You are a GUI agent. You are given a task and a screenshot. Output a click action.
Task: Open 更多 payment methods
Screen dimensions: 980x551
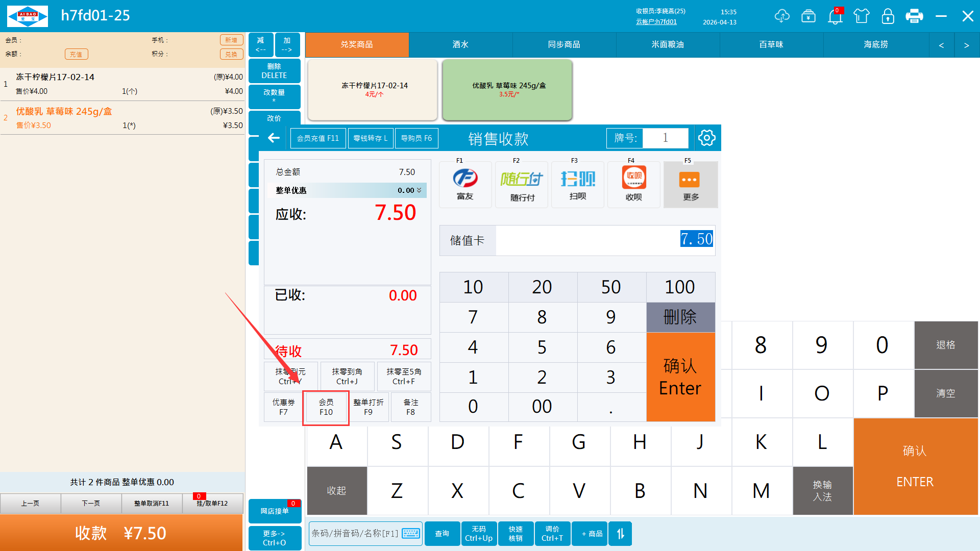690,185
